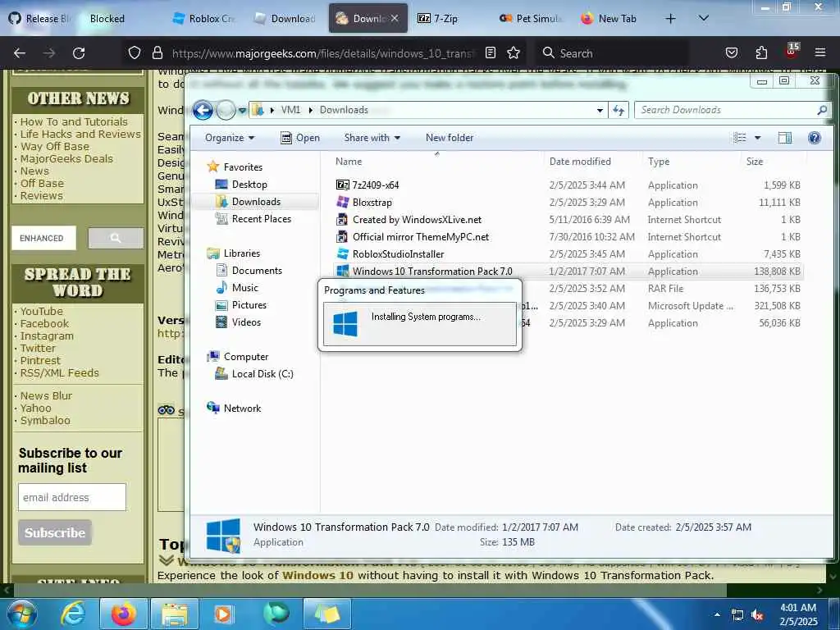Image resolution: width=840 pixels, height=630 pixels.
Task: Toggle the preview pane icon in Explorer toolbar
Action: [785, 138]
